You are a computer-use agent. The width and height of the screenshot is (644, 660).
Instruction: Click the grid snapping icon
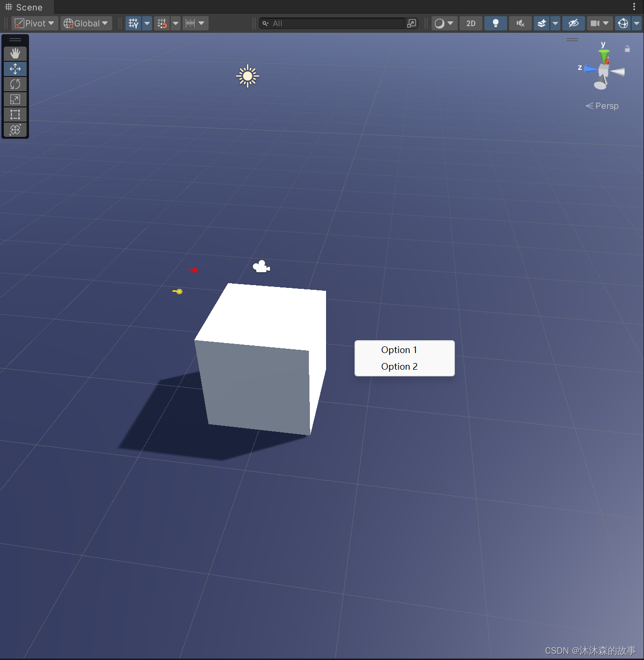(162, 23)
